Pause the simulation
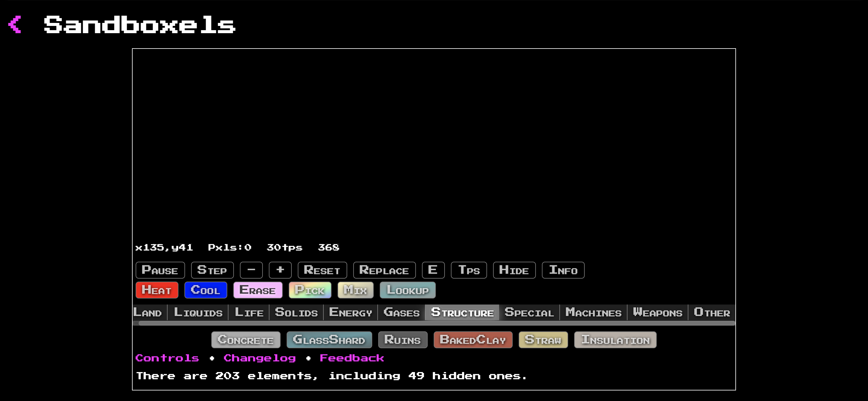This screenshot has width=868, height=401. pyautogui.click(x=160, y=270)
